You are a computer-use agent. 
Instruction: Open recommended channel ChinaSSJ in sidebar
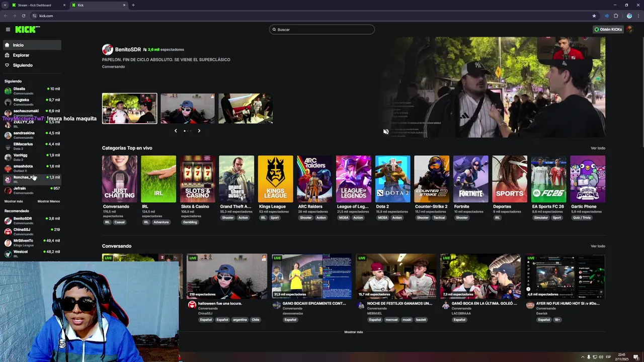click(x=32, y=232)
